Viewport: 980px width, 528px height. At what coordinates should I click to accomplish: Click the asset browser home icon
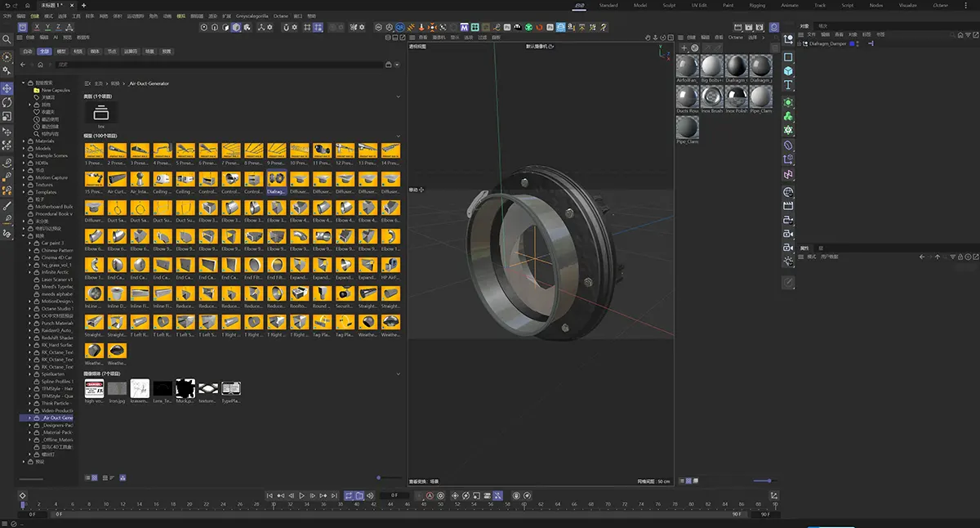tap(40, 65)
